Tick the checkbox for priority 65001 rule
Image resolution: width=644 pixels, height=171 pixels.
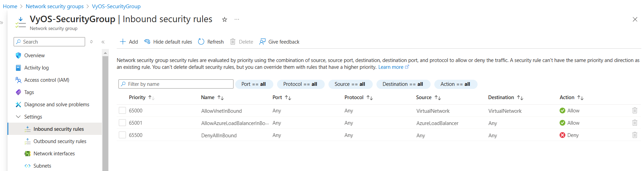click(122, 123)
